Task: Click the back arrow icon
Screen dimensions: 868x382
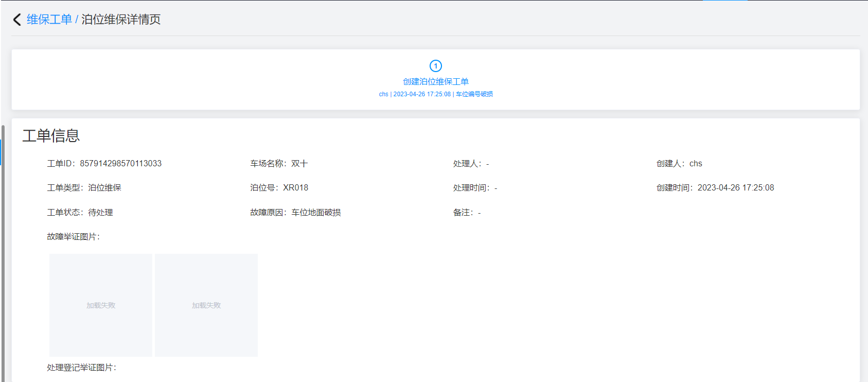Action: [17, 20]
